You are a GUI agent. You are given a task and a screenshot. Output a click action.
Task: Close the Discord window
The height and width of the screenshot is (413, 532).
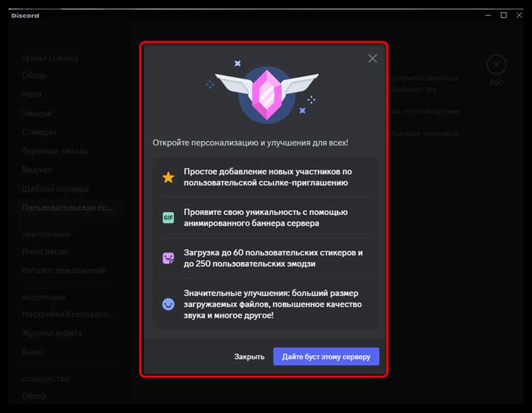point(519,16)
